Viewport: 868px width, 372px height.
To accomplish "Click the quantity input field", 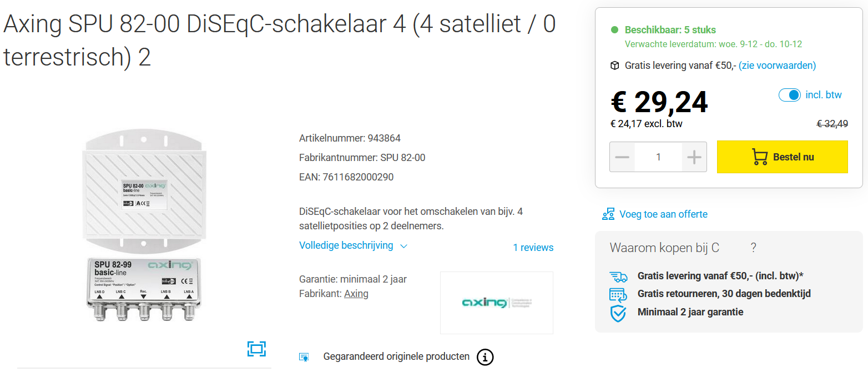I will [658, 157].
